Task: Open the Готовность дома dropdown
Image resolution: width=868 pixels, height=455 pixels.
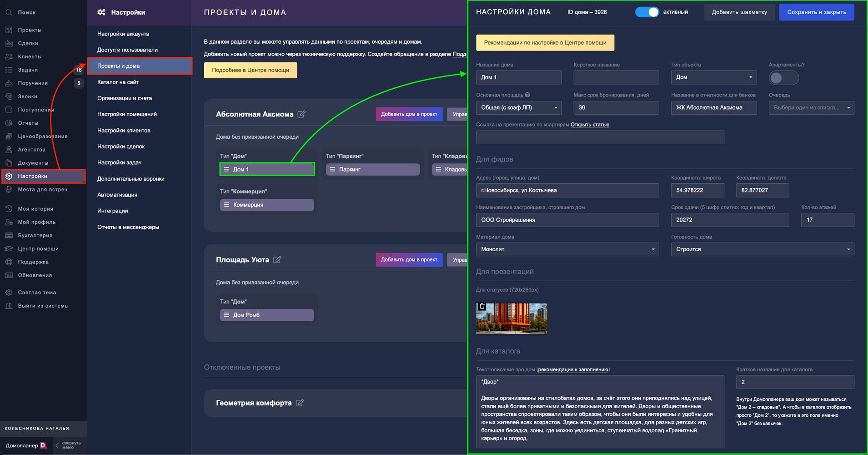Action: pyautogui.click(x=762, y=249)
